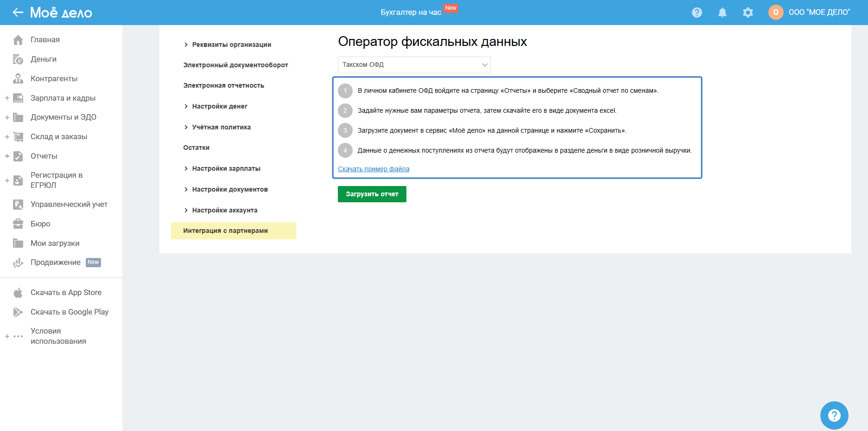Click the back arrow in header
868x431 pixels.
click(x=18, y=13)
